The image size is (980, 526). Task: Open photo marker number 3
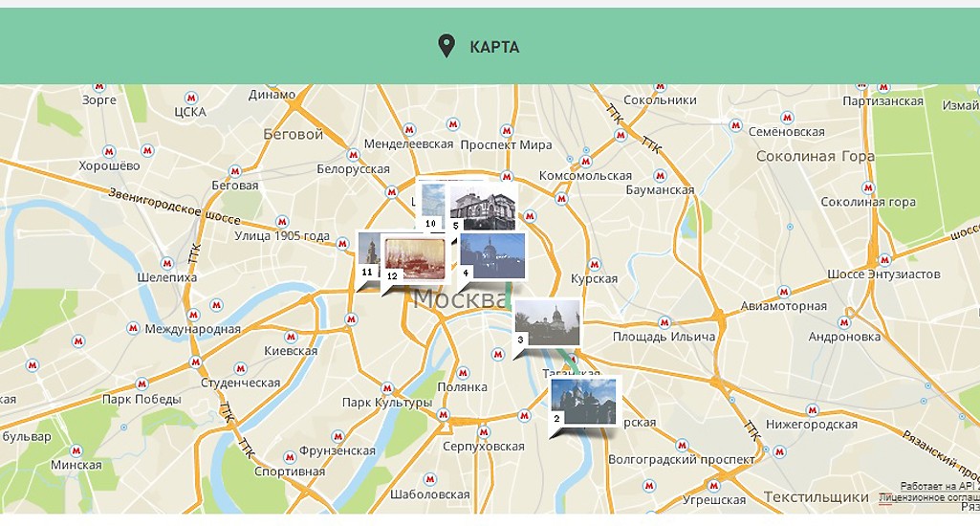[548, 322]
